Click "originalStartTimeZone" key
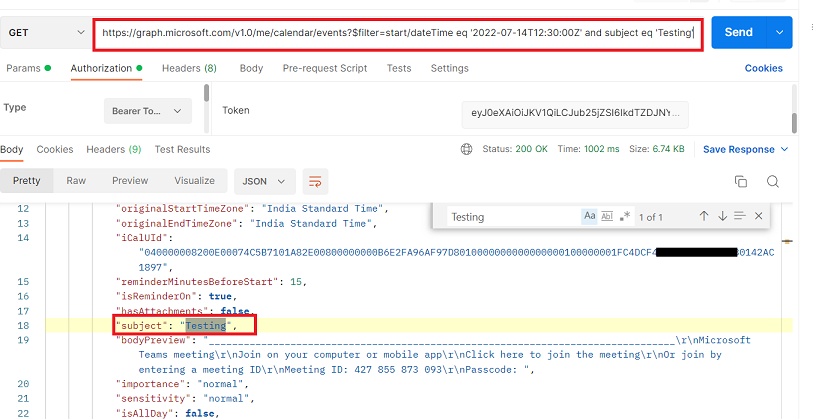The width and height of the screenshot is (813, 419). point(183,208)
